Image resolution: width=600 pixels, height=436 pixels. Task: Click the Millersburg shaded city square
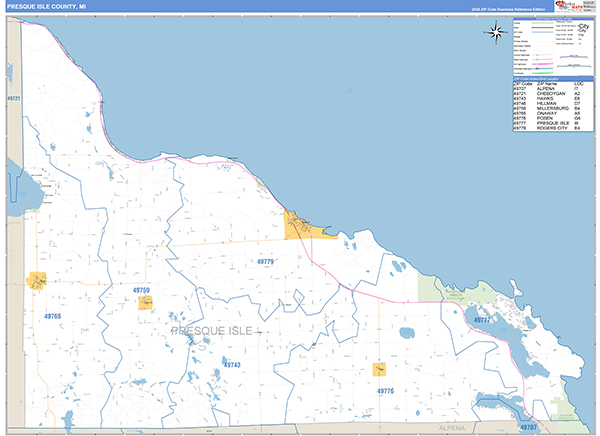click(146, 302)
